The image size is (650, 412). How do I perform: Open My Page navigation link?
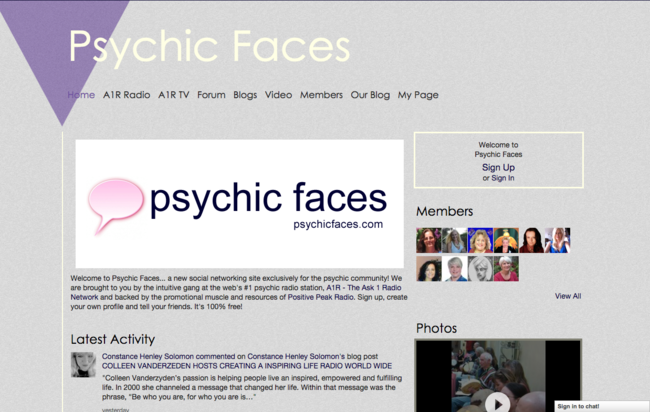coord(418,95)
